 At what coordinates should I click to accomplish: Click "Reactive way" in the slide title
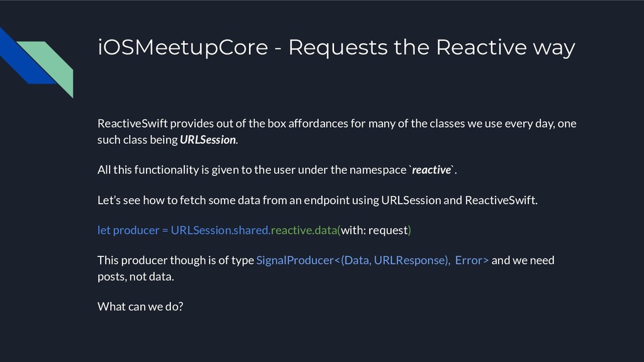505,47
